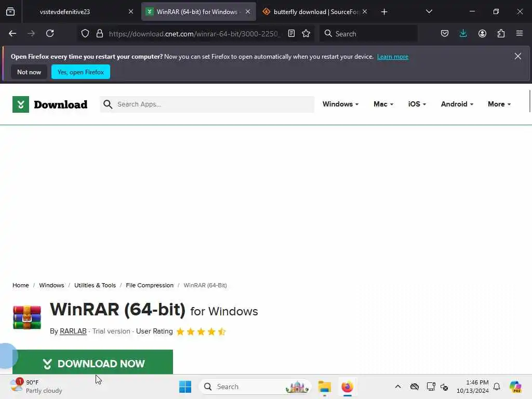This screenshot has height=399, width=532.
Task: Open a new tab with plus
Action: (x=384, y=12)
